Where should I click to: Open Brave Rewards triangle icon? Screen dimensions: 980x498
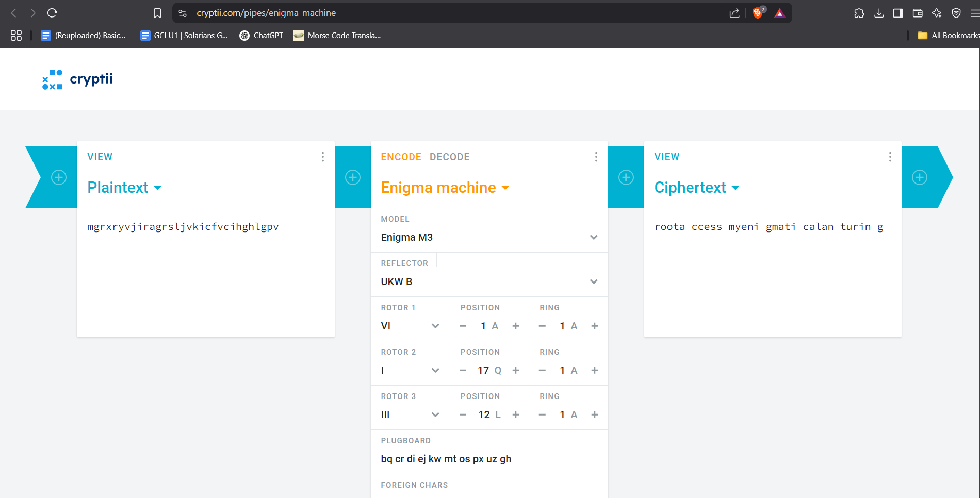pyautogui.click(x=780, y=13)
